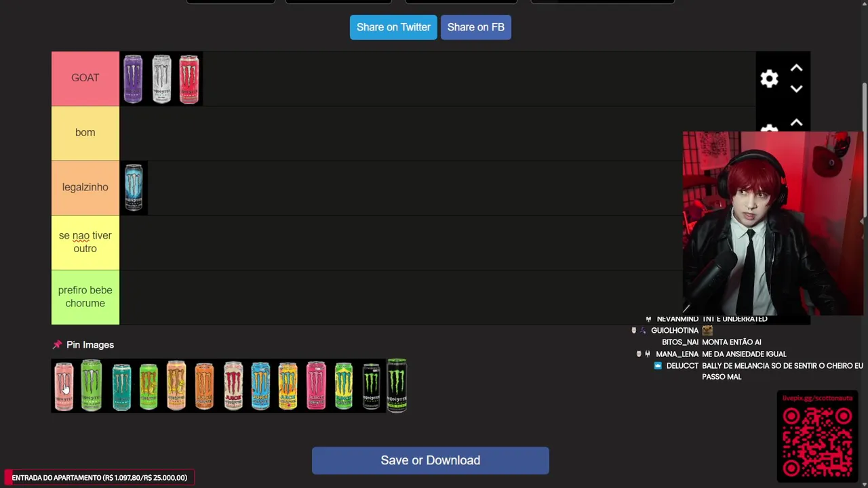
Task: Move the GOAT row down
Action: coord(796,89)
